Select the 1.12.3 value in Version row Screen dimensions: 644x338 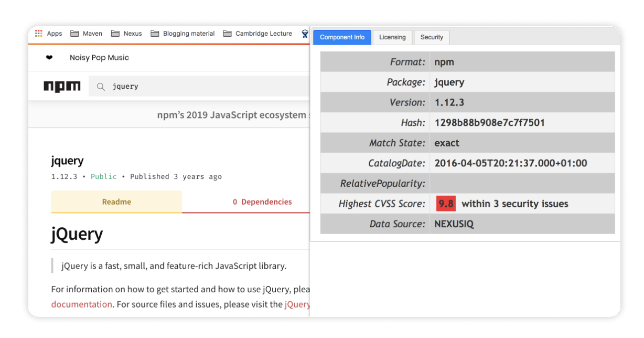449,102
